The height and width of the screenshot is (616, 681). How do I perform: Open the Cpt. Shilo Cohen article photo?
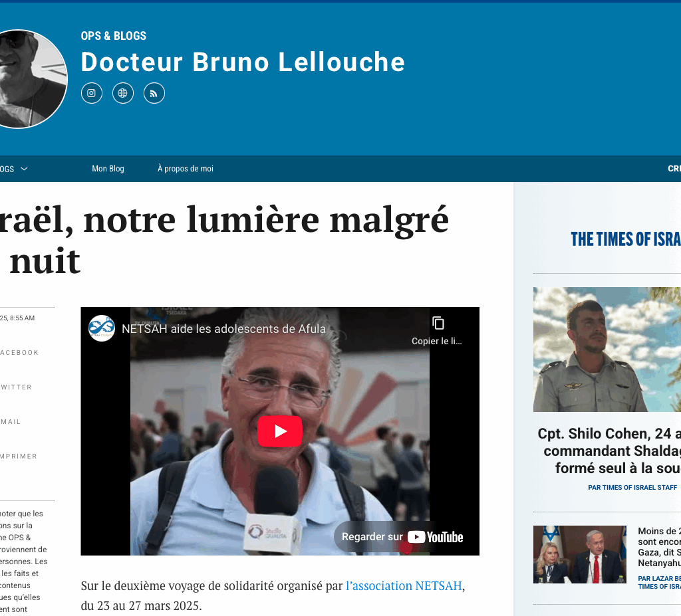coord(607,350)
